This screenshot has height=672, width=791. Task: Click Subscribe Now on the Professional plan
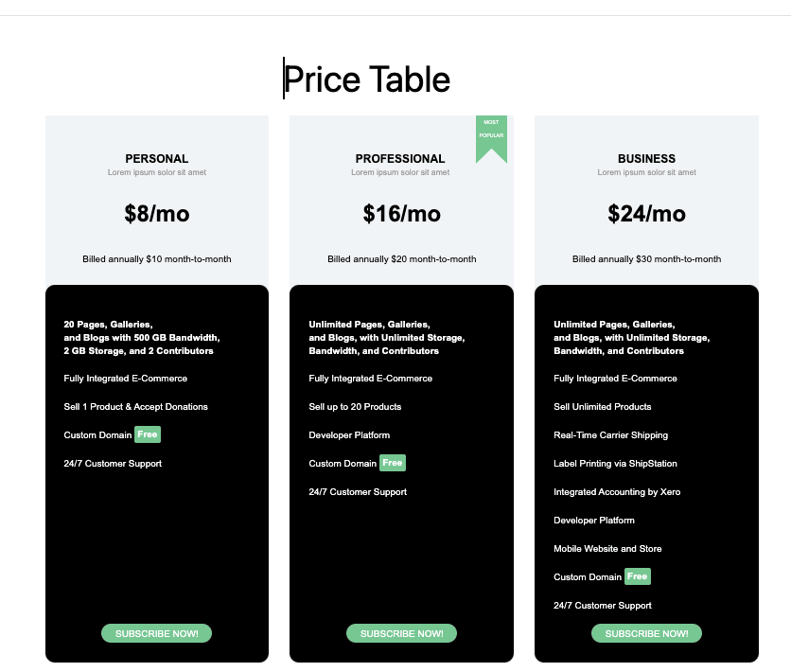click(x=401, y=633)
